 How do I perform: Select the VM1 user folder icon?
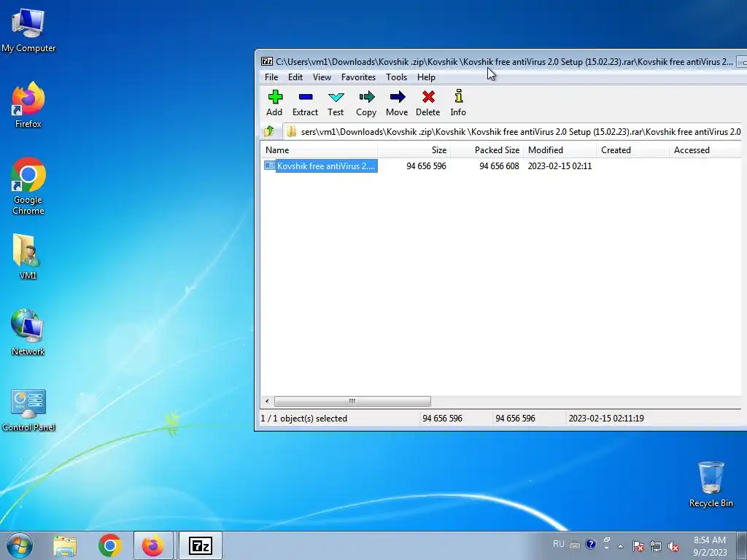(28, 256)
